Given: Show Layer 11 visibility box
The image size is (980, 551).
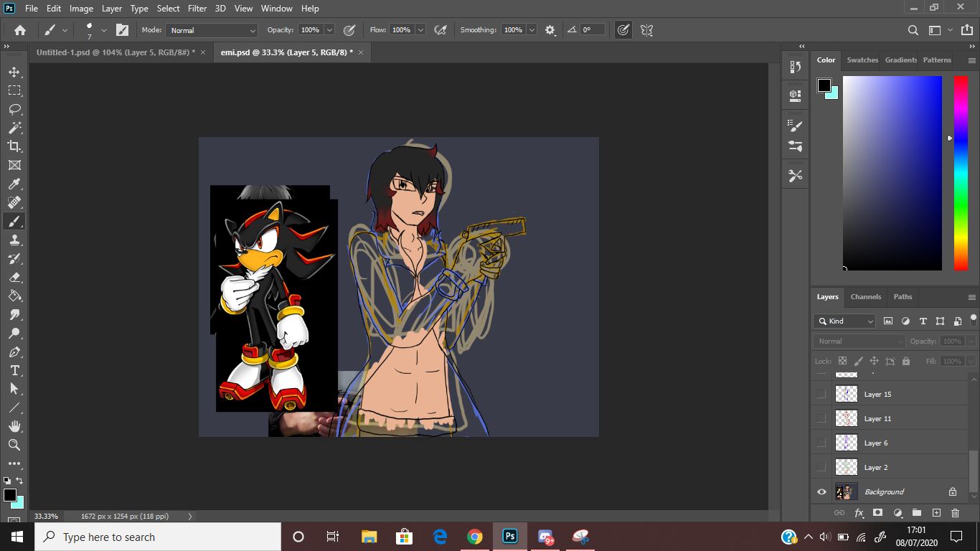Looking at the screenshot, I should coord(821,418).
